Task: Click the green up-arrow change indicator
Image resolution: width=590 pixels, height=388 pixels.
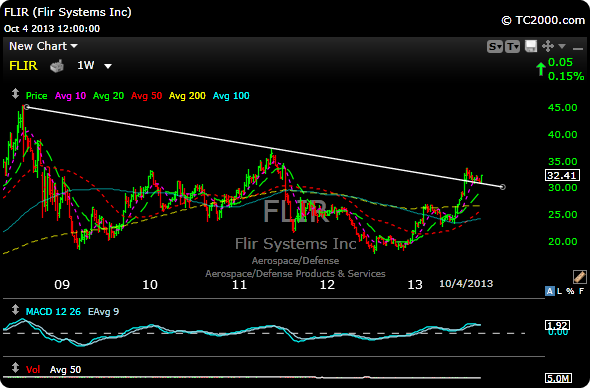Action: [x=541, y=69]
